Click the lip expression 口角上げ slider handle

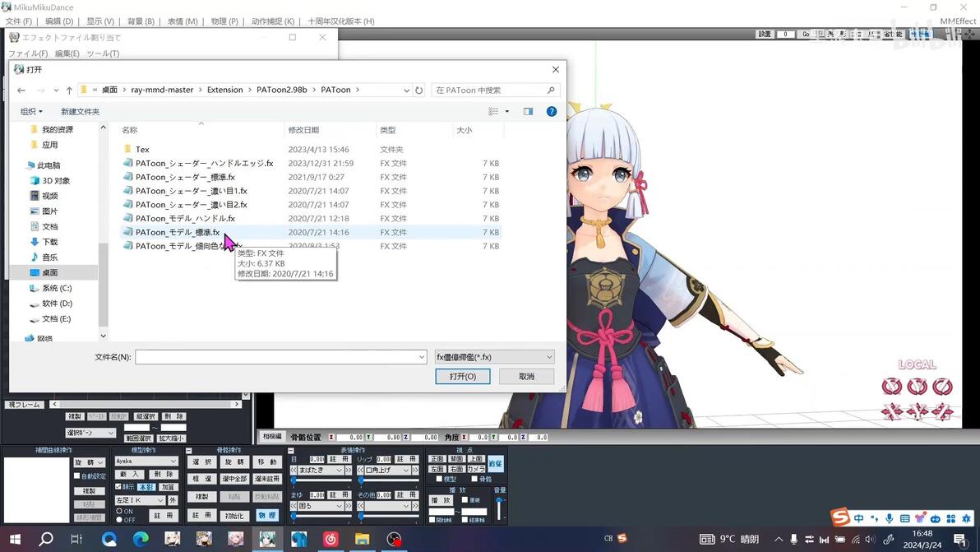[x=361, y=480]
